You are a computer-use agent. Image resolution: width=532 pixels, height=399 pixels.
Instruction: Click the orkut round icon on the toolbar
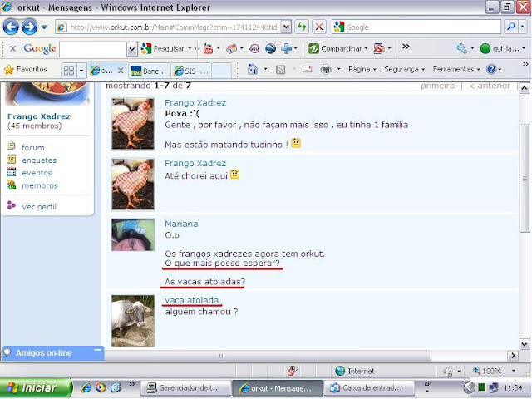(x=254, y=49)
